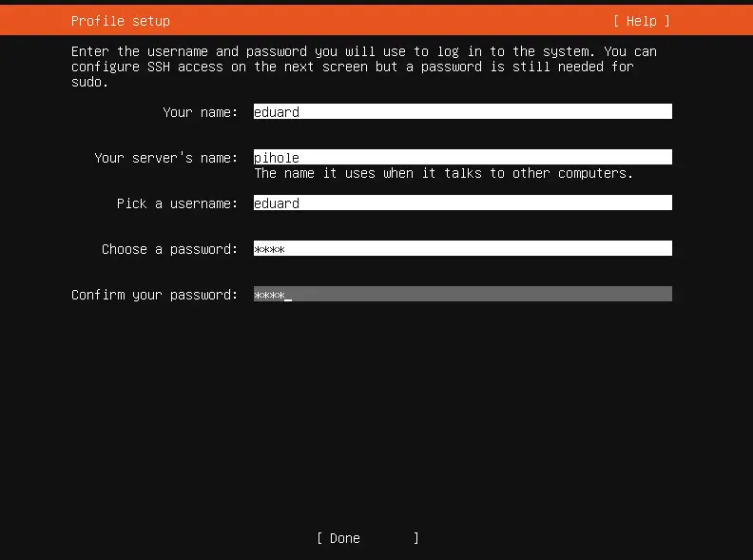Focus the Choose a password field
753x560 pixels.
[462, 249]
